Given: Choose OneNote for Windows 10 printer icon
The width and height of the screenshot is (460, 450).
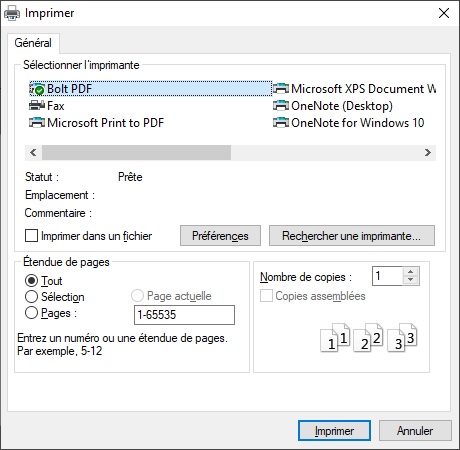Looking at the screenshot, I should pos(281,123).
